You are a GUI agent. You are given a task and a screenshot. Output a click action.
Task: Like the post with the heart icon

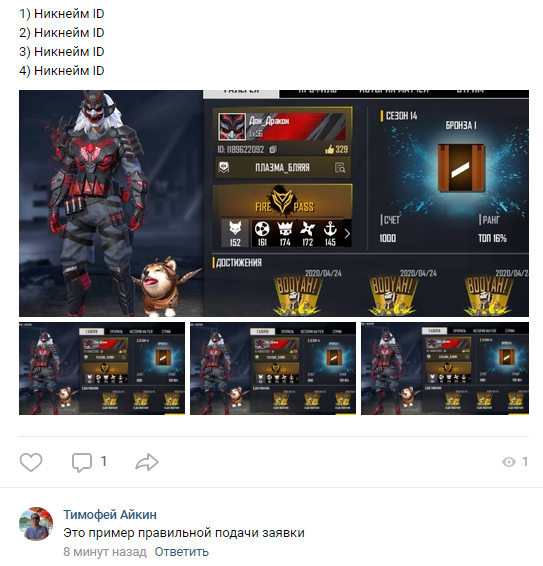(x=31, y=462)
